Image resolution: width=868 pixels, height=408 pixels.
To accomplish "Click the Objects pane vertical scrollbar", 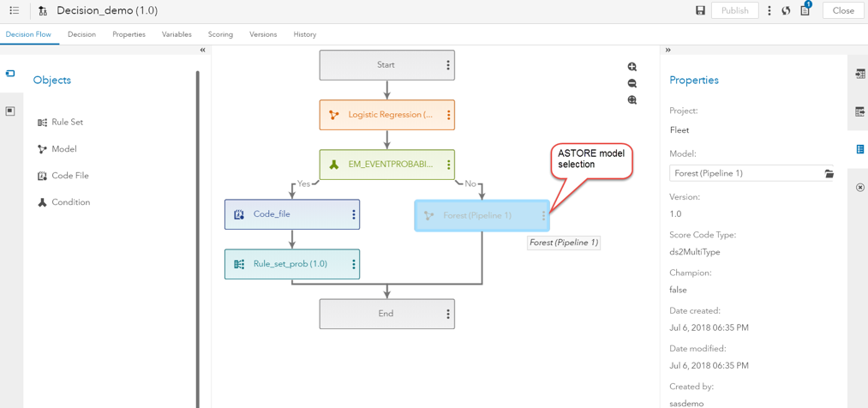I will pyautogui.click(x=198, y=239).
